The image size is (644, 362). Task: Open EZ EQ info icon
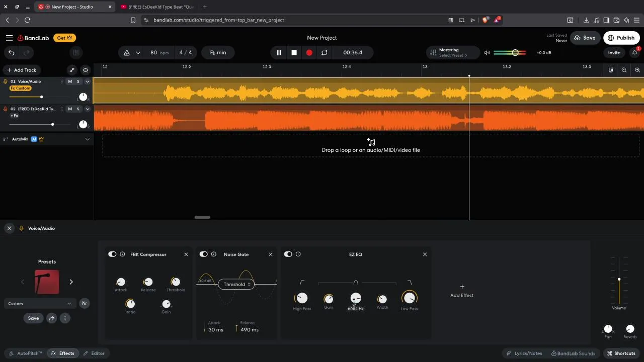click(x=298, y=254)
